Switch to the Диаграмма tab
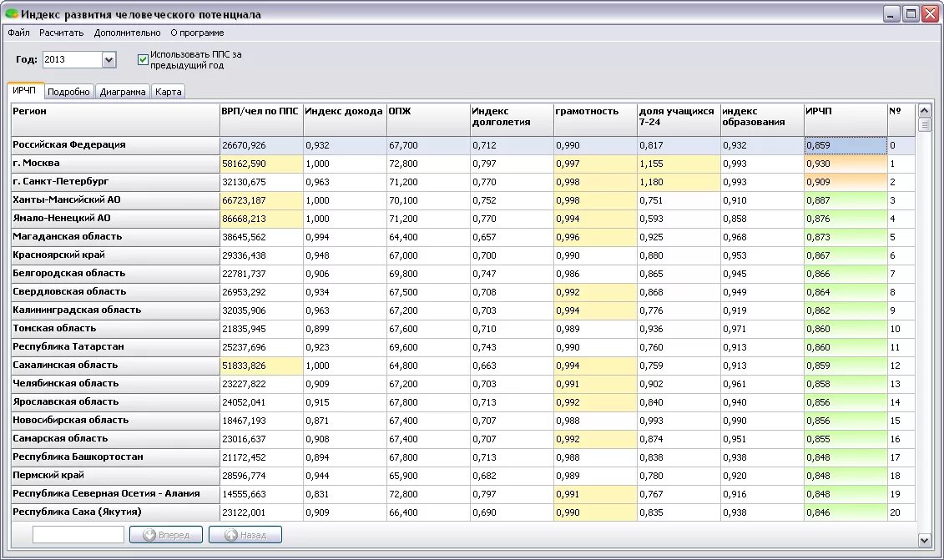The height and width of the screenshot is (560, 944). pyautogui.click(x=122, y=92)
